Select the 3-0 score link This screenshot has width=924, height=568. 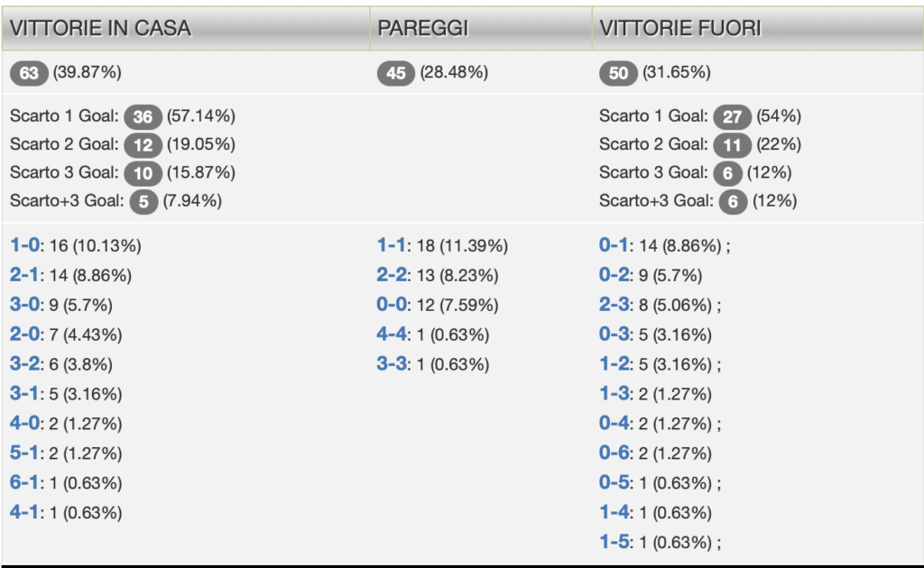point(24,305)
